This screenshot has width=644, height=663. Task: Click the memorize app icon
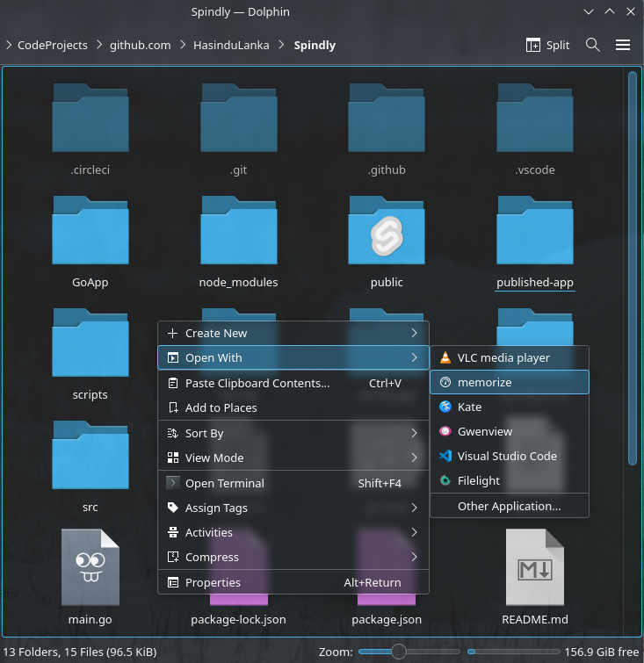[x=445, y=382]
